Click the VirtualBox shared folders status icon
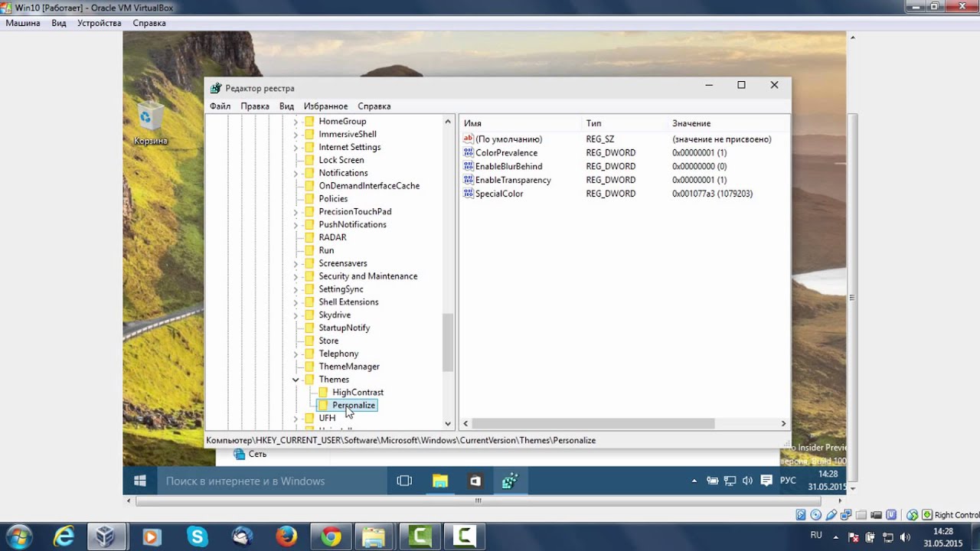Screen dimensions: 980x551 (x=861, y=515)
